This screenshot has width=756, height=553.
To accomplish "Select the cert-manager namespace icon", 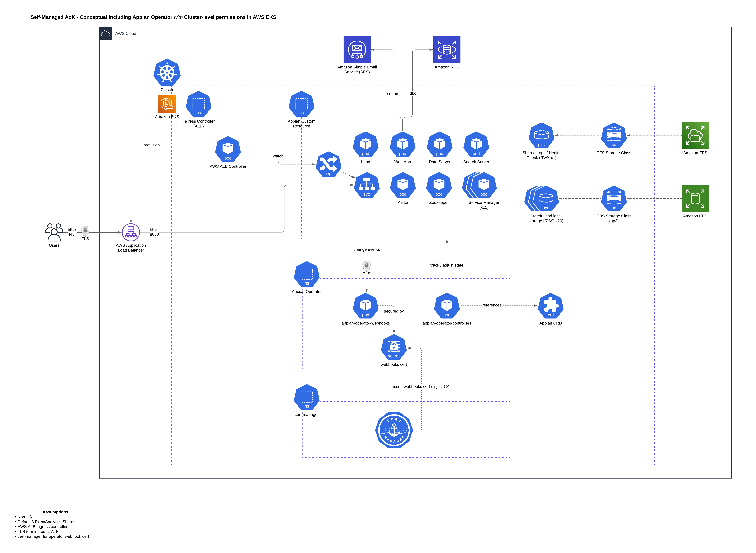I will [x=306, y=397].
